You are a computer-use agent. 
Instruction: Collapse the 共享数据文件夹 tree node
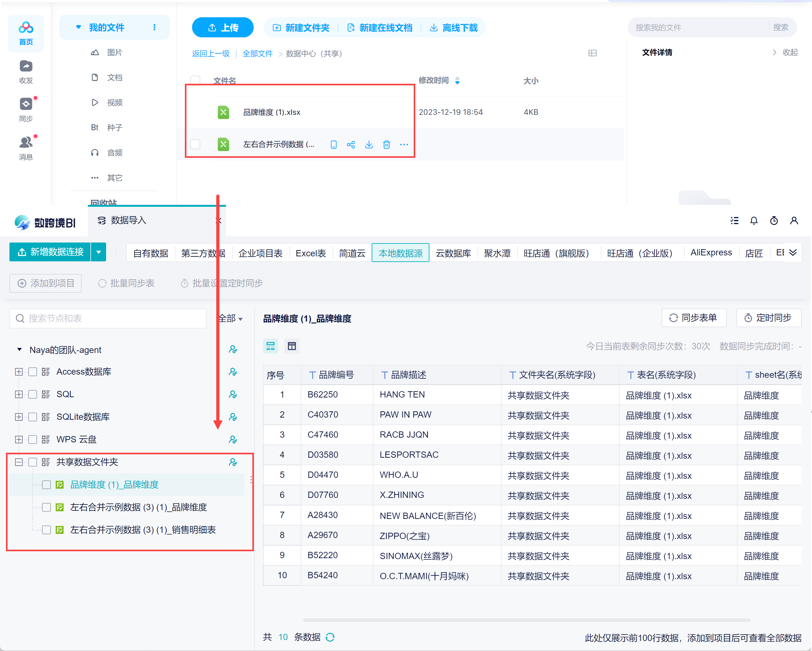tap(19, 462)
